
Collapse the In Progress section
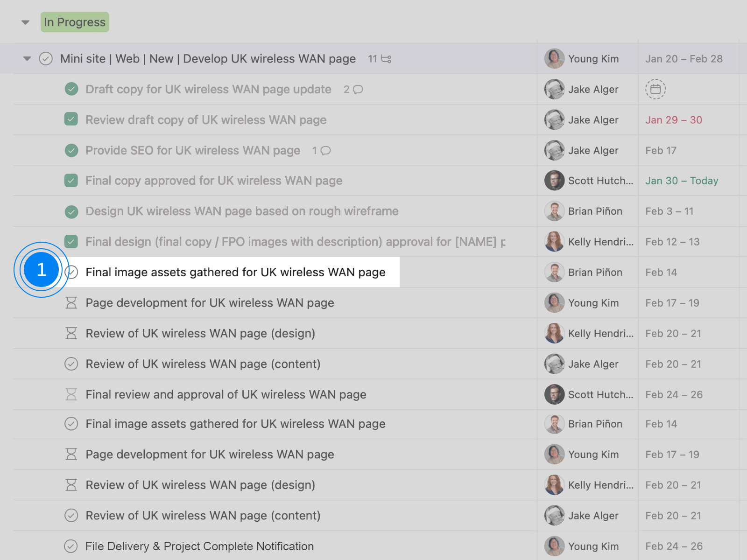tap(26, 22)
